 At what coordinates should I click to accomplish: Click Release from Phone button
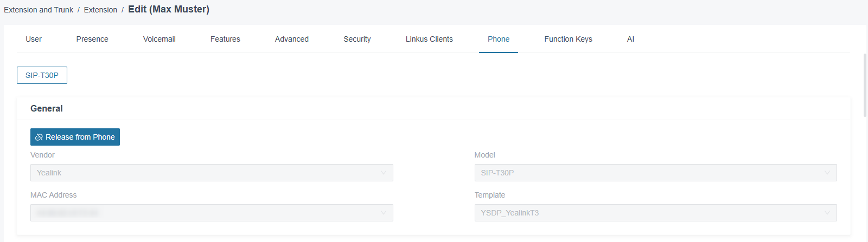(75, 137)
